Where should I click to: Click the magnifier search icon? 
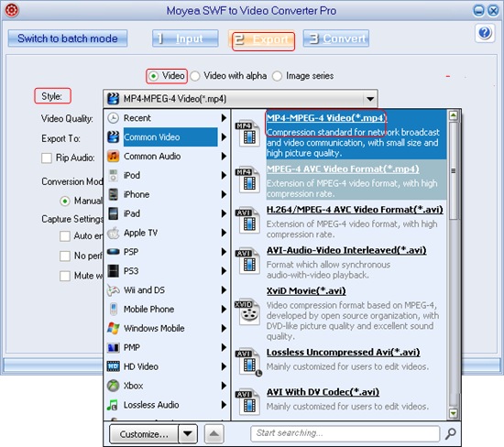[450, 434]
